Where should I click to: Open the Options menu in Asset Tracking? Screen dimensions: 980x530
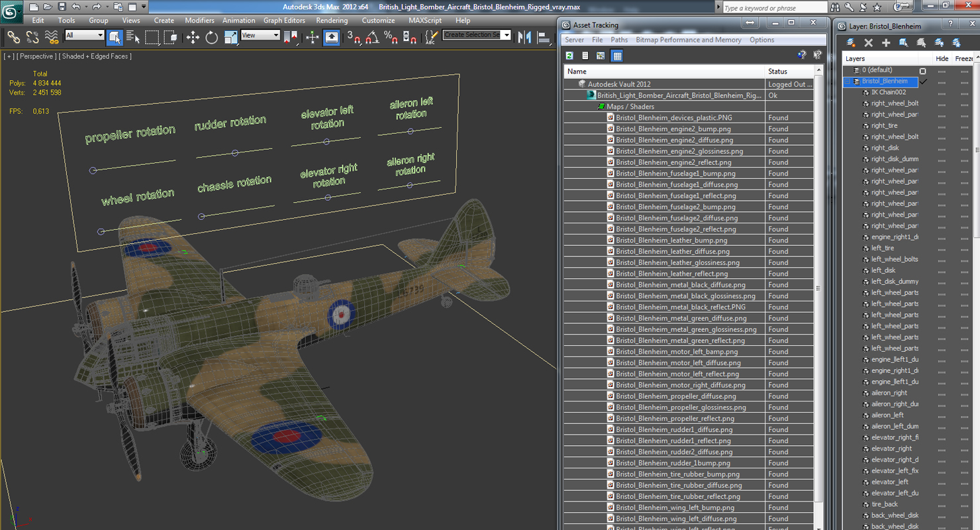coord(761,40)
